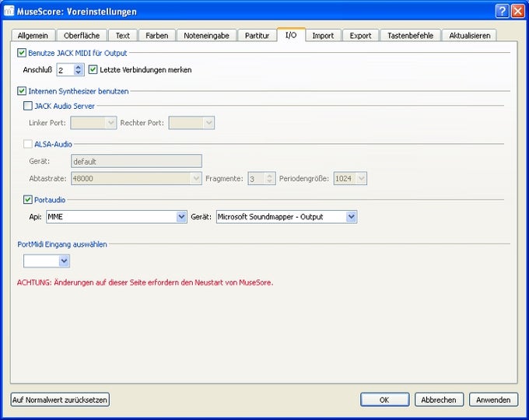529x420 pixels.
Task: Increase the Anschluß value with up arrow
Action: point(79,67)
